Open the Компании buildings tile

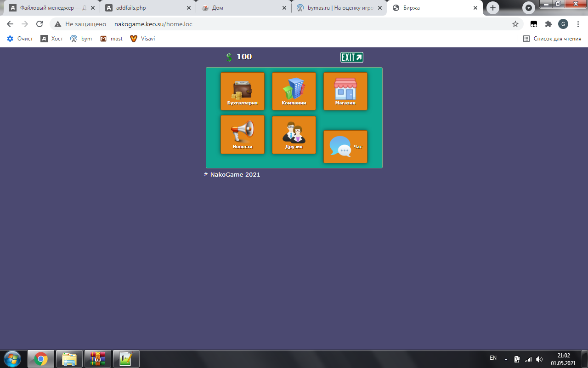[x=294, y=91]
